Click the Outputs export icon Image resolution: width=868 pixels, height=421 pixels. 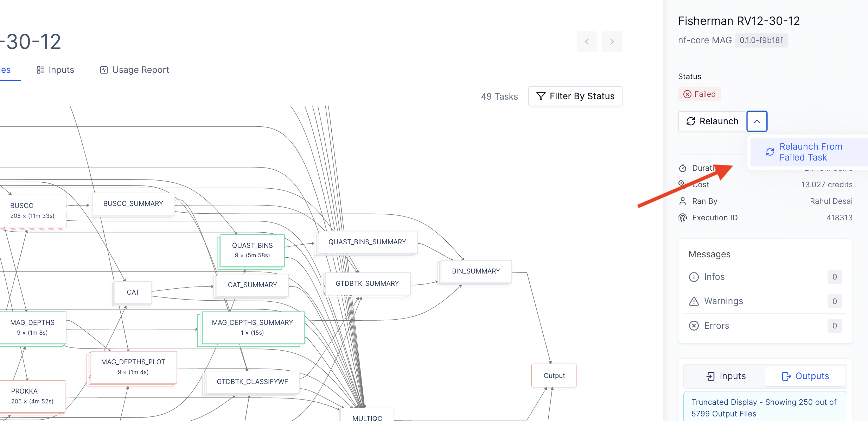pyautogui.click(x=786, y=376)
